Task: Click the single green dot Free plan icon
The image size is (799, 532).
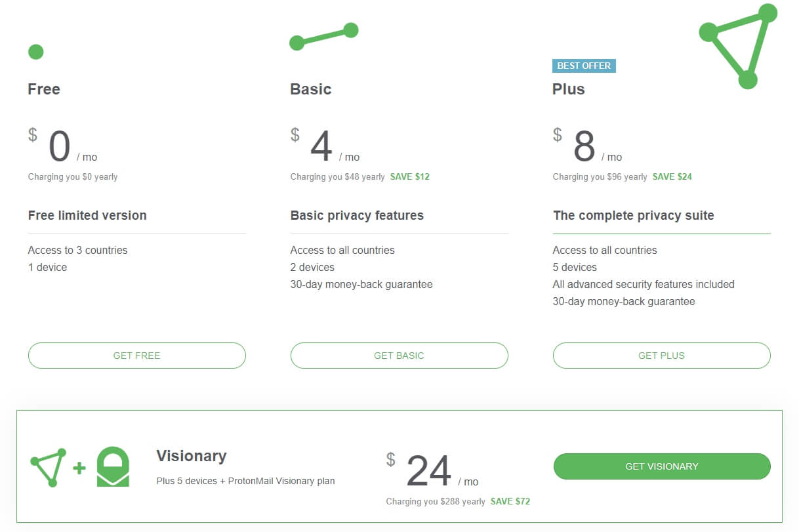Action: coord(36,52)
